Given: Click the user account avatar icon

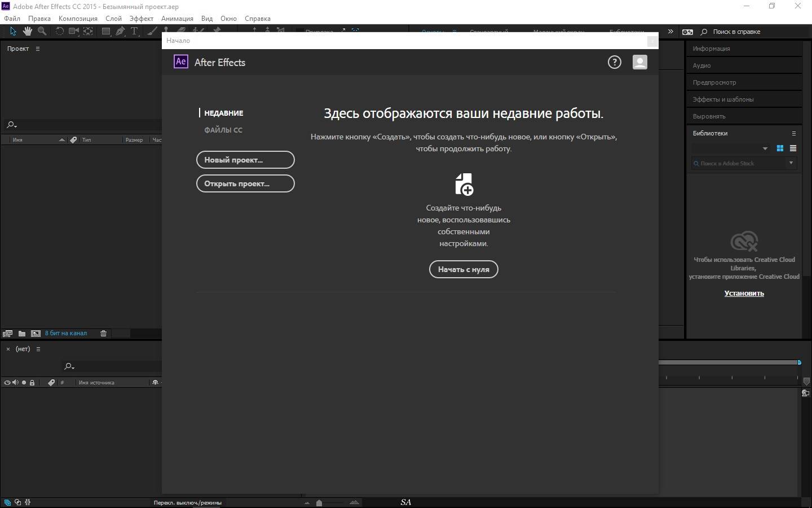Looking at the screenshot, I should [640, 62].
